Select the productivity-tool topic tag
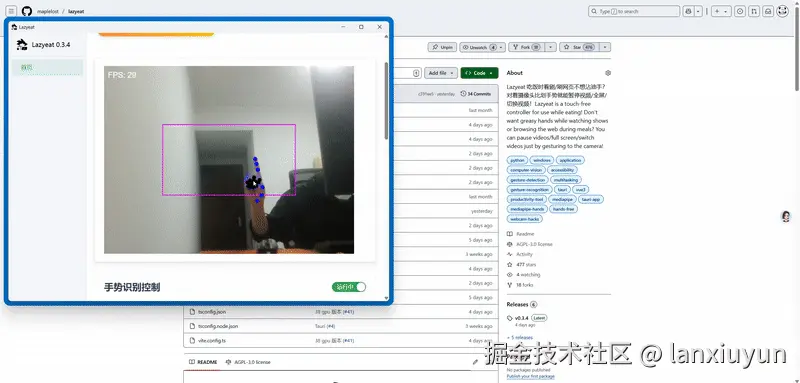The image size is (800, 383). point(526,199)
